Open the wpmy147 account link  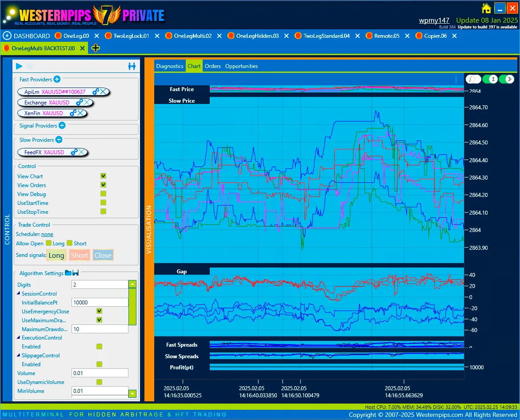tap(434, 20)
